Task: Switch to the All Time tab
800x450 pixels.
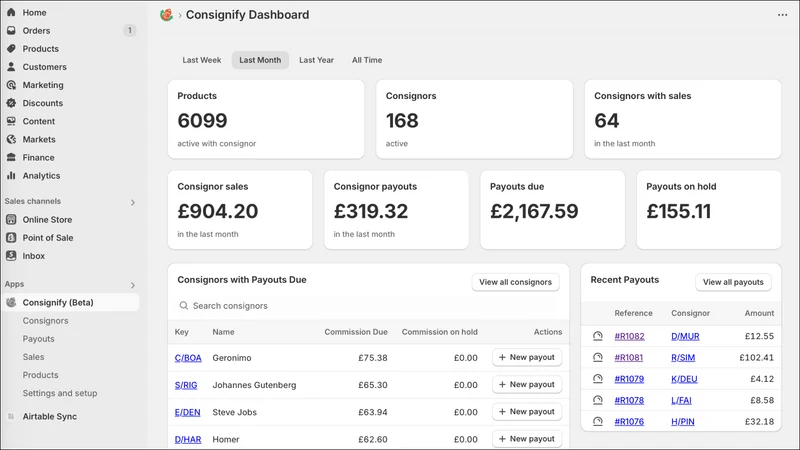Action: click(367, 60)
